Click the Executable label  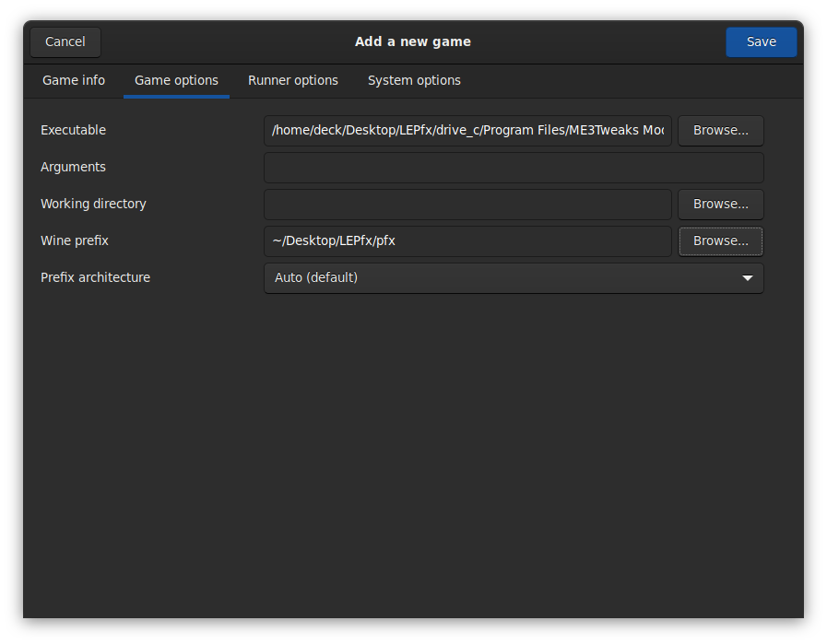(73, 131)
